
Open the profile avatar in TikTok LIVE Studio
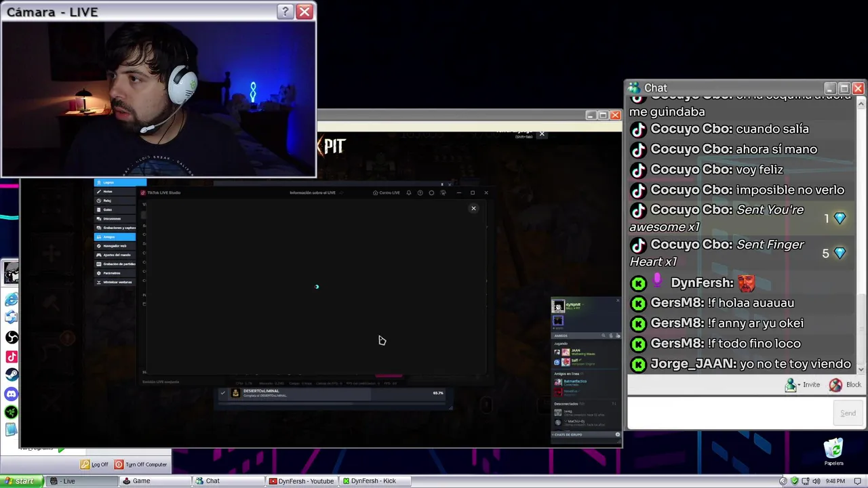(443, 192)
